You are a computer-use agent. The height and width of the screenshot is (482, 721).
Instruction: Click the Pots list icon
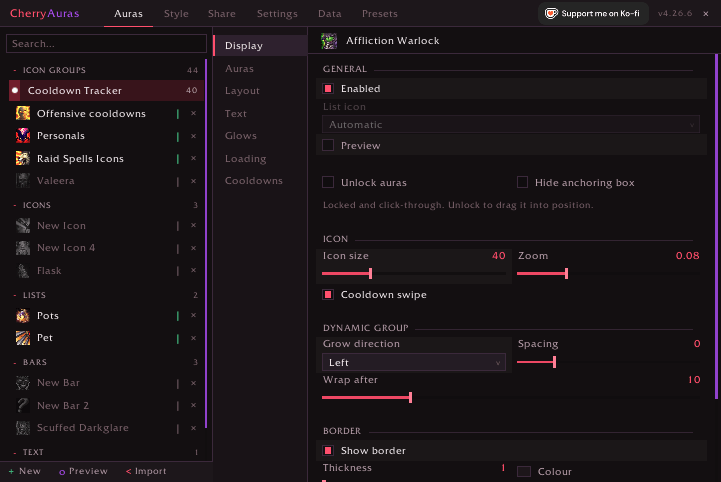pyautogui.click(x=23, y=316)
